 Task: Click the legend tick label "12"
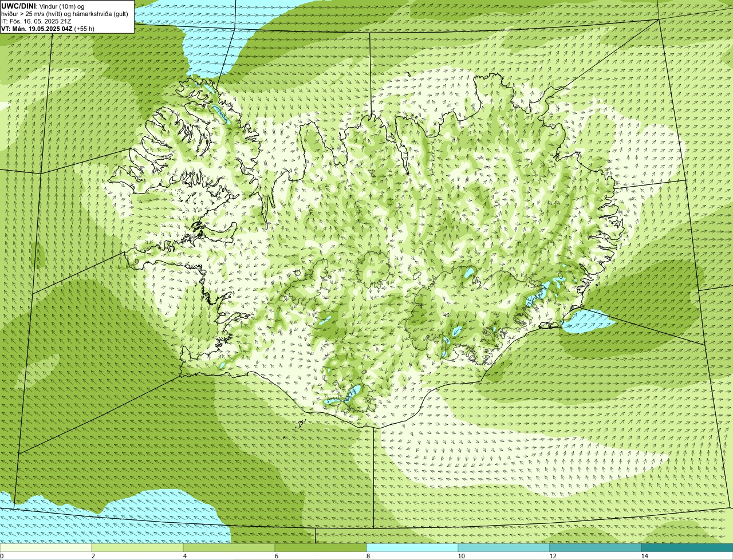[x=553, y=556]
